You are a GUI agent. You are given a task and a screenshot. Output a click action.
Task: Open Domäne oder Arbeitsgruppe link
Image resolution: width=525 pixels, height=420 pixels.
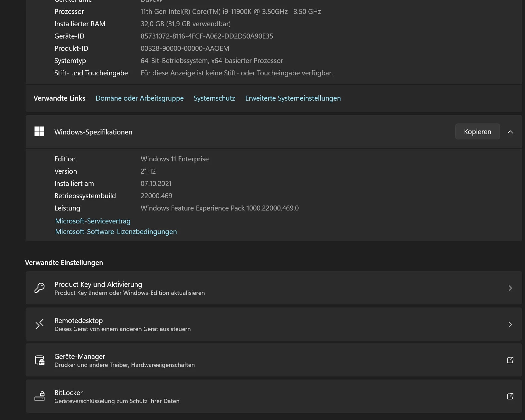tap(140, 98)
